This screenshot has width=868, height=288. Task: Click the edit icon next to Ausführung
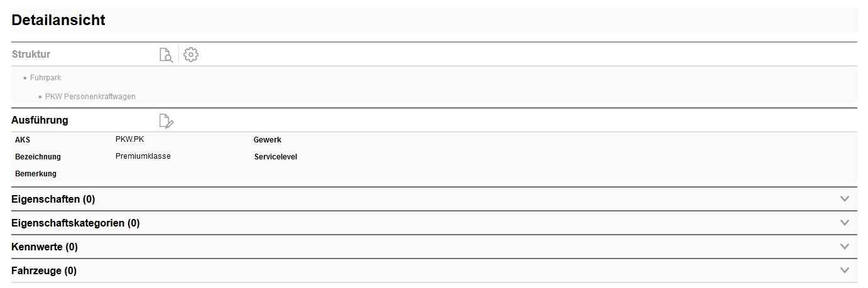[x=166, y=121]
